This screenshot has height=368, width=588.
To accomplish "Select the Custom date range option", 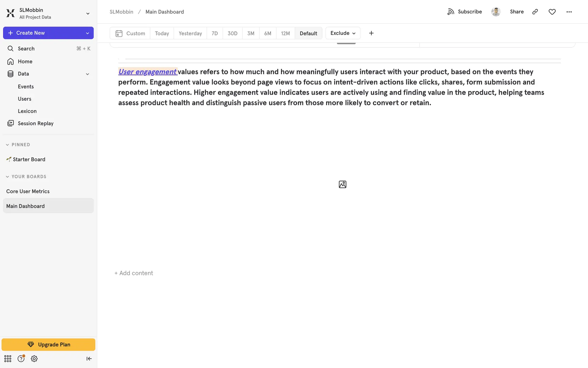I will click(x=130, y=33).
